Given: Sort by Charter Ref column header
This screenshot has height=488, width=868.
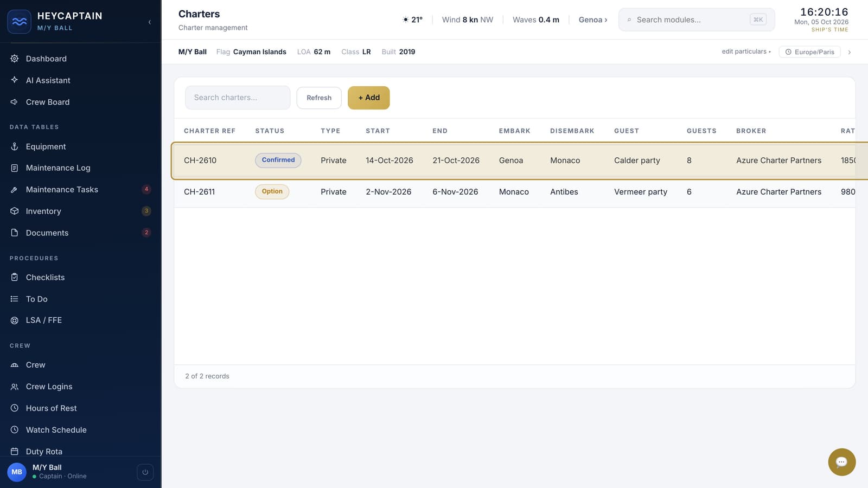Looking at the screenshot, I should tap(209, 131).
